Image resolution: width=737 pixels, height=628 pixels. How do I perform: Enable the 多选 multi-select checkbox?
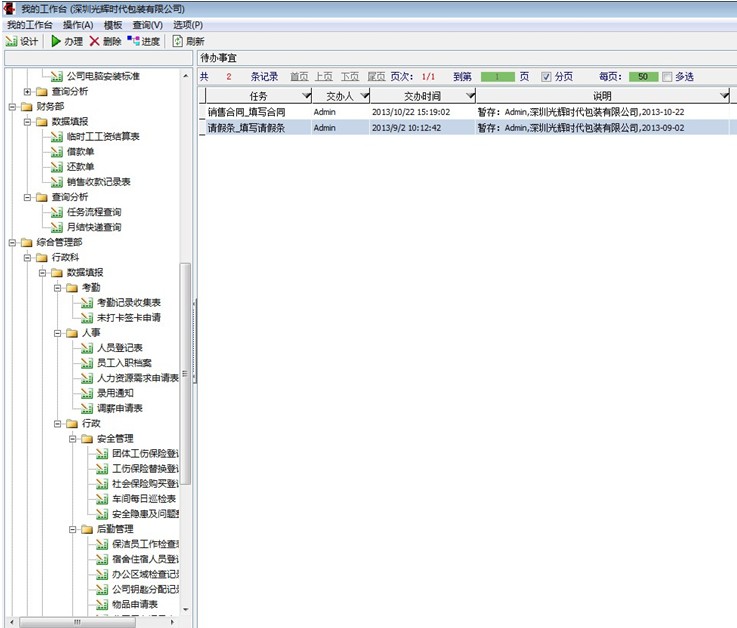click(x=667, y=76)
